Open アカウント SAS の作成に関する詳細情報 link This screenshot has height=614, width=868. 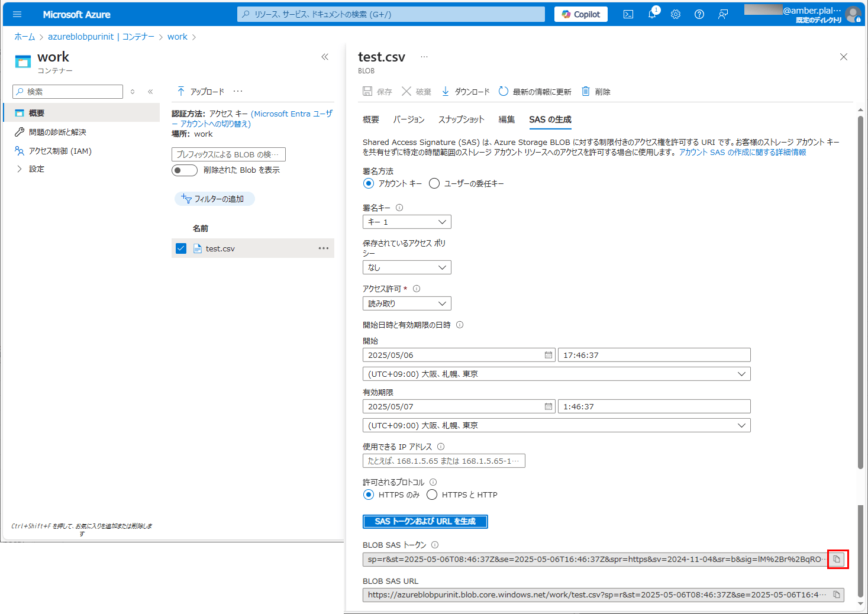[743, 152]
